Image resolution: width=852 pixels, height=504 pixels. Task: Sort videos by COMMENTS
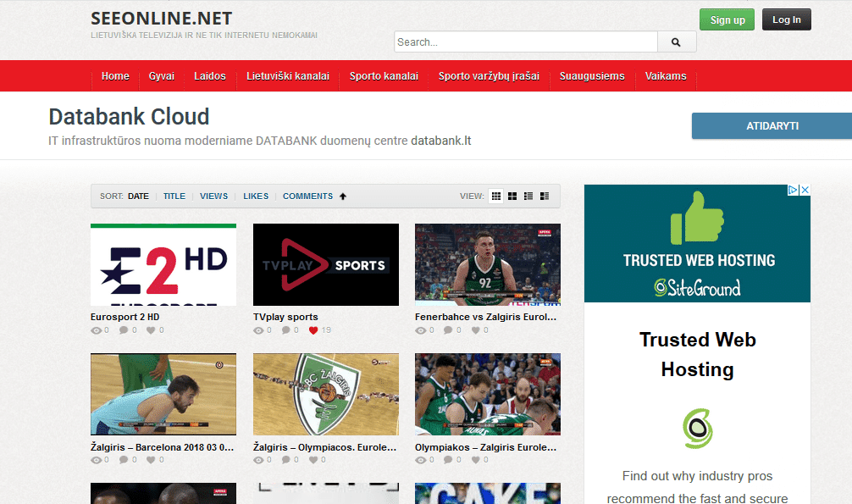(307, 197)
